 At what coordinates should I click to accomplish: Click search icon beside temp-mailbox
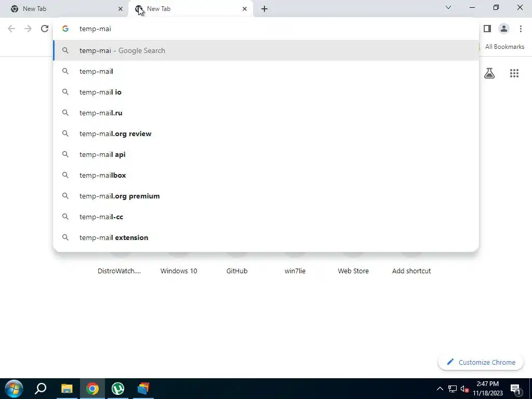coord(65,175)
